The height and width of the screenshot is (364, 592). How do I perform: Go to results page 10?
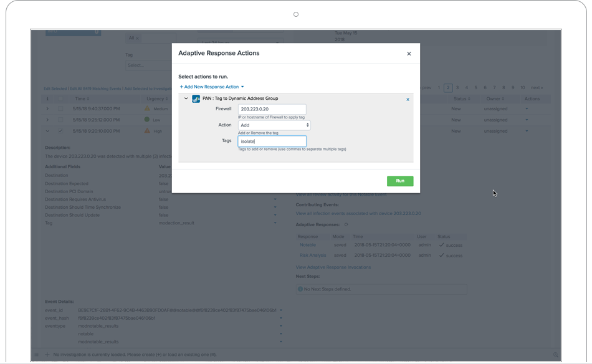[x=523, y=88]
